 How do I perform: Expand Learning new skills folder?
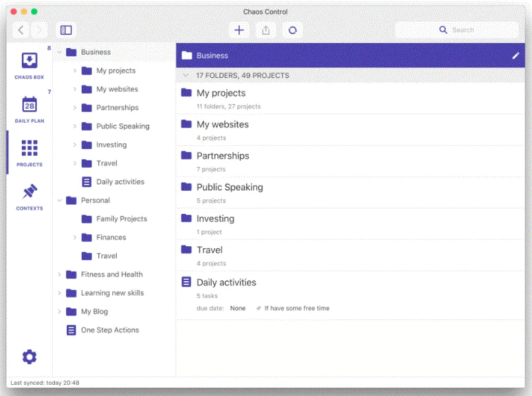coord(59,293)
